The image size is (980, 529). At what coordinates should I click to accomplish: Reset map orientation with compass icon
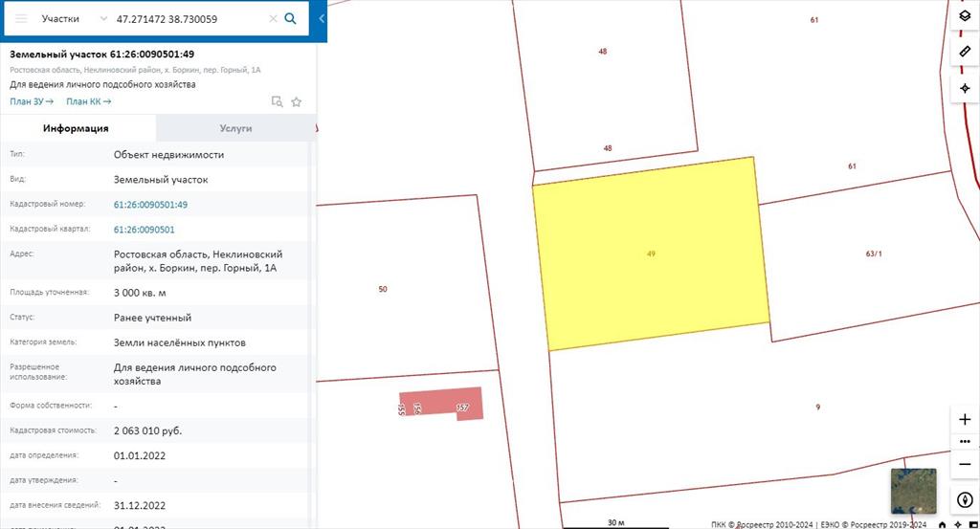[965, 499]
